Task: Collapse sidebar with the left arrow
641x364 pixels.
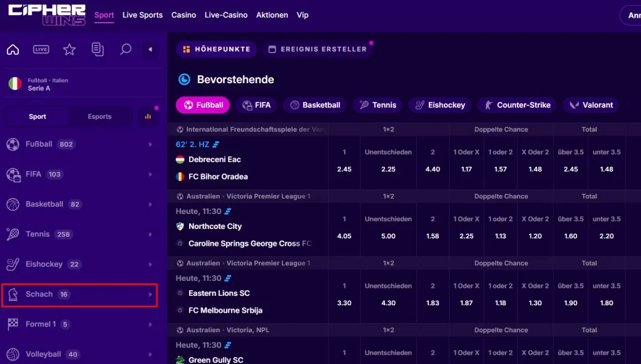Action: click(x=150, y=49)
